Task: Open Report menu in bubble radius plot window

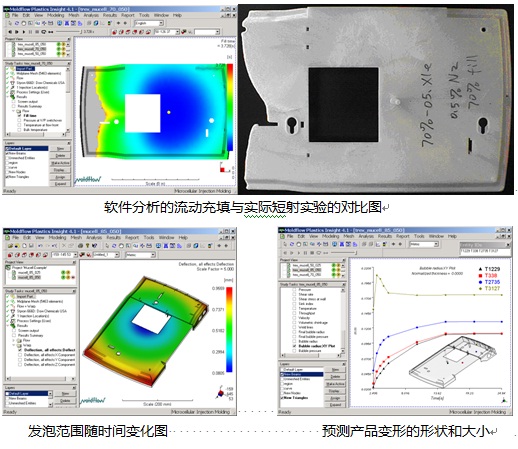Action: pos(403,236)
